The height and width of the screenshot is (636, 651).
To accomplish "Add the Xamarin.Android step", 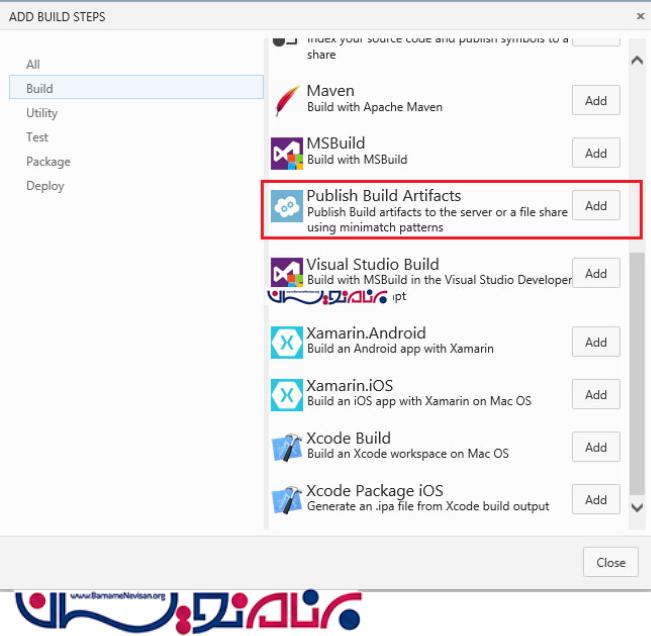I will [x=596, y=342].
